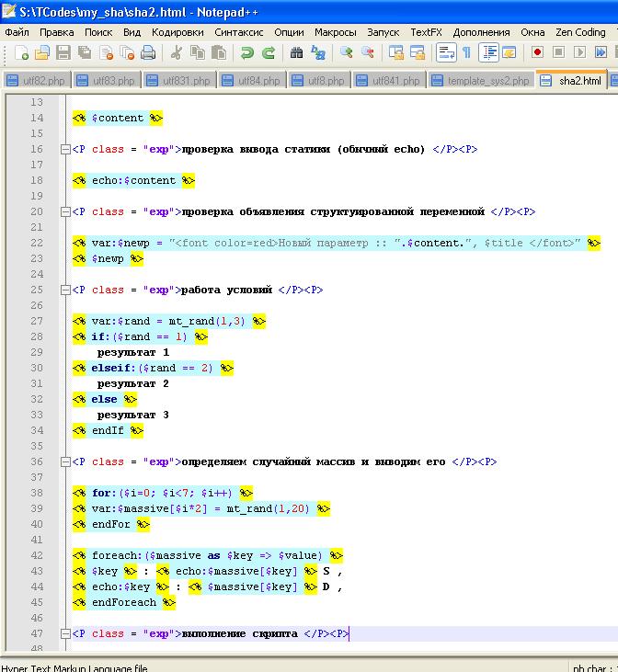Copy selection toolbar icon
This screenshot has width=618, height=672.
tap(198, 52)
